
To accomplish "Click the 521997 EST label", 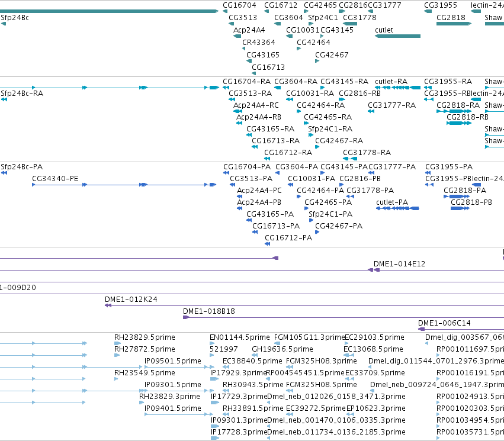I will (224, 349).
